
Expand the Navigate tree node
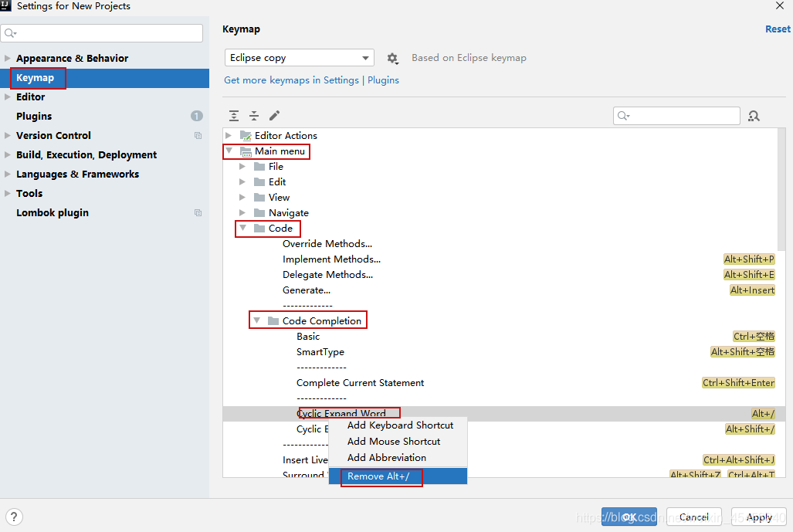(x=242, y=213)
